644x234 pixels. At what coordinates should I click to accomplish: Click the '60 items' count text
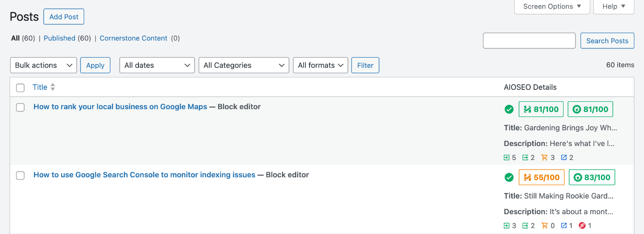[x=620, y=65]
